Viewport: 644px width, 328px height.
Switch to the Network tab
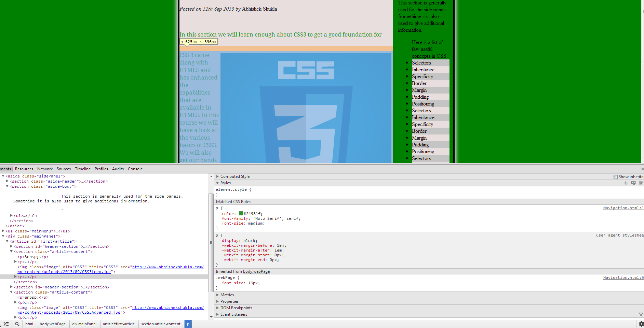45,169
